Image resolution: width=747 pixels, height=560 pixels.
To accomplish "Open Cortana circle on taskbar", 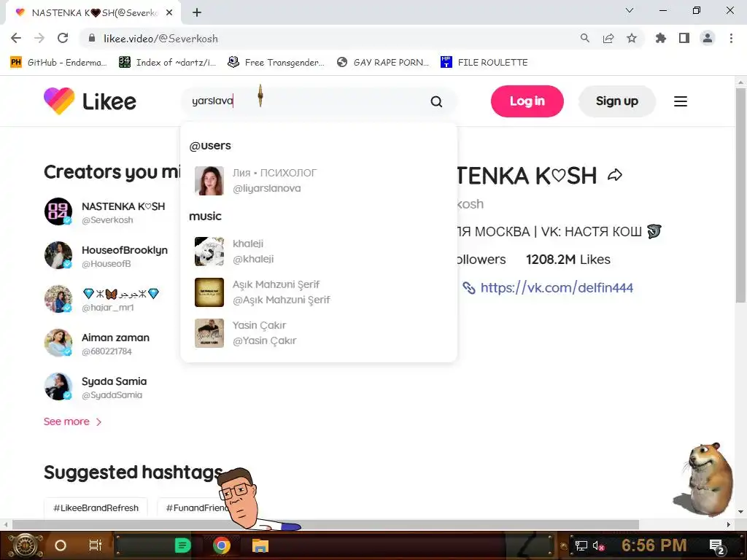I will tap(61, 545).
